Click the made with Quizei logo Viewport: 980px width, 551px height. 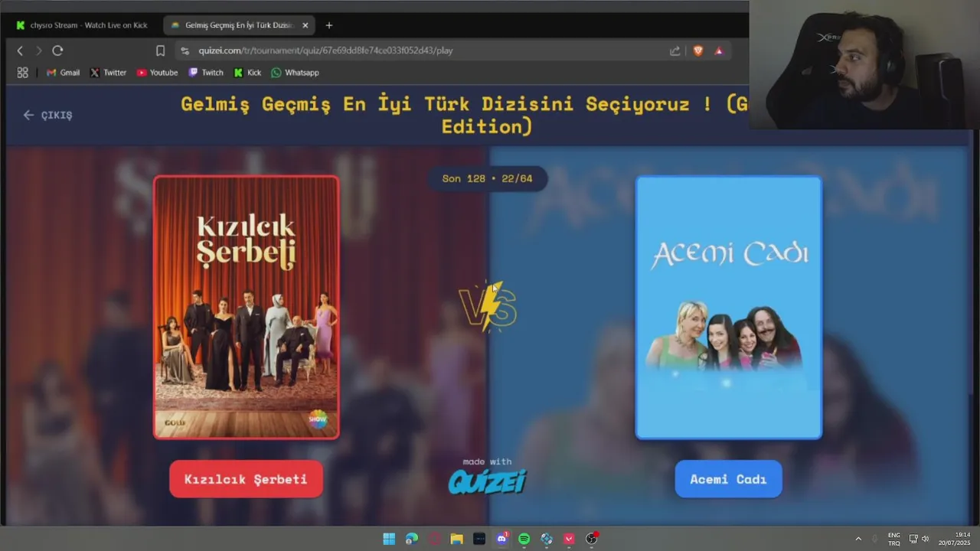click(x=487, y=476)
